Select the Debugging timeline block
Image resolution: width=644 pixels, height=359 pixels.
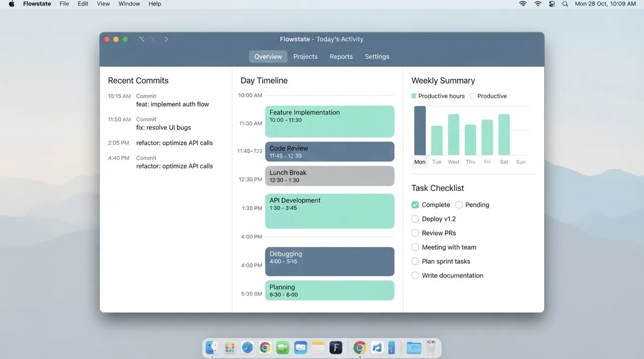click(x=330, y=261)
